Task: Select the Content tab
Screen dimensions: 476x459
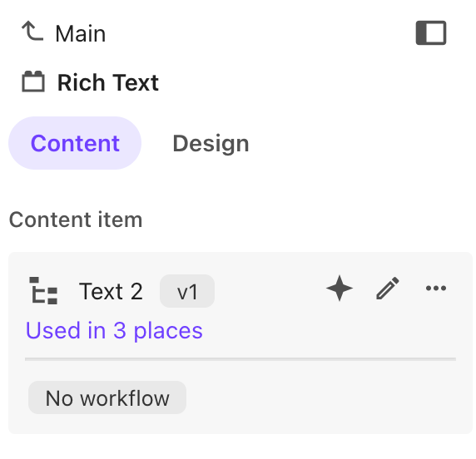Action: [x=75, y=143]
